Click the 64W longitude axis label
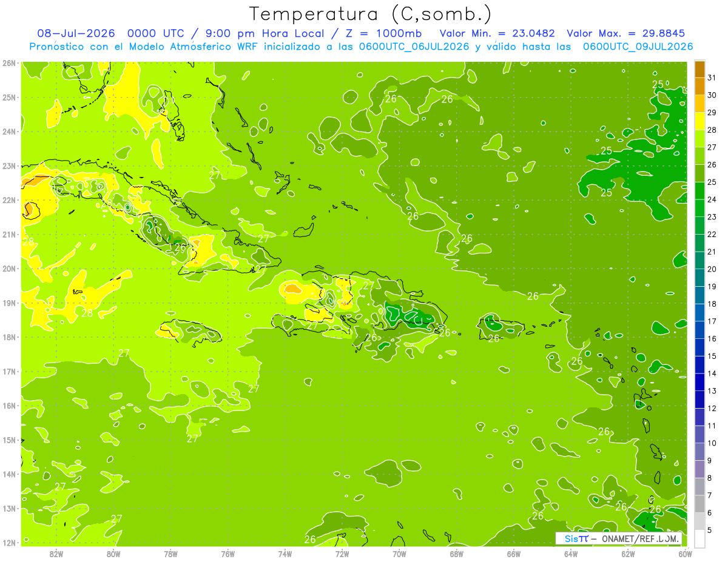Viewport: 728px width, 562px height. click(x=571, y=554)
